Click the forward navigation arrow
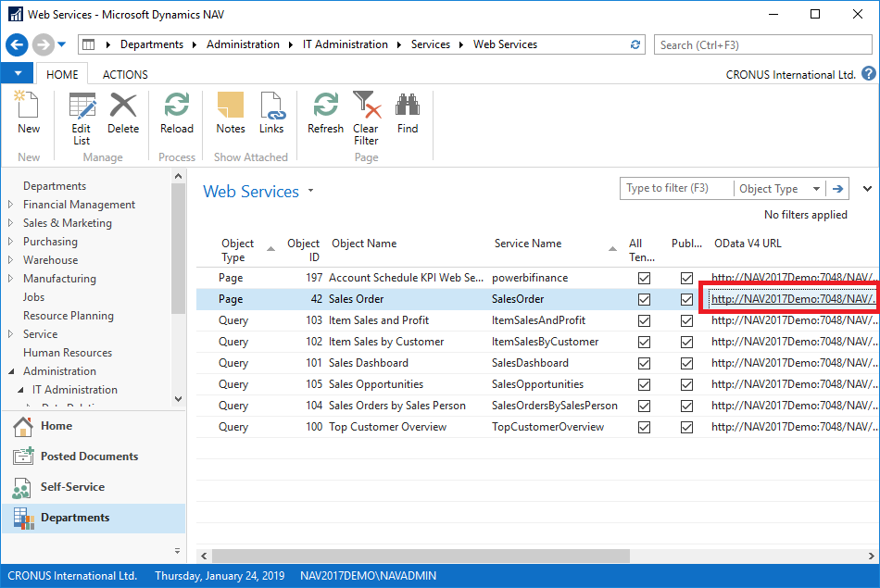 click(x=43, y=44)
